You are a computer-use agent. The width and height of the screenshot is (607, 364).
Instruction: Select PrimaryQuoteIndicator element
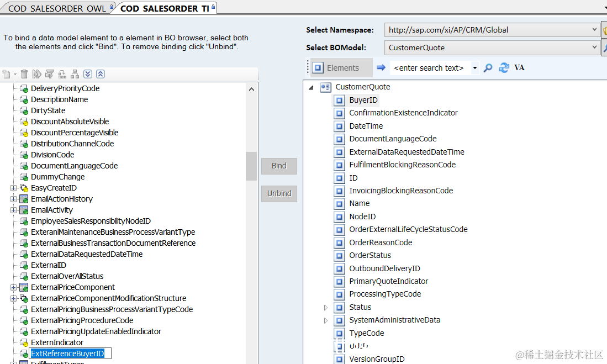[x=389, y=281]
